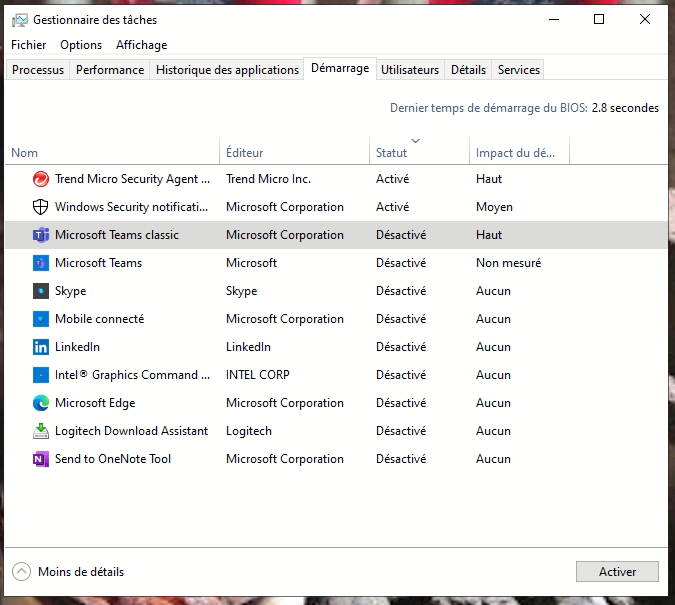Click Haut impact in Teams classic row

[489, 235]
